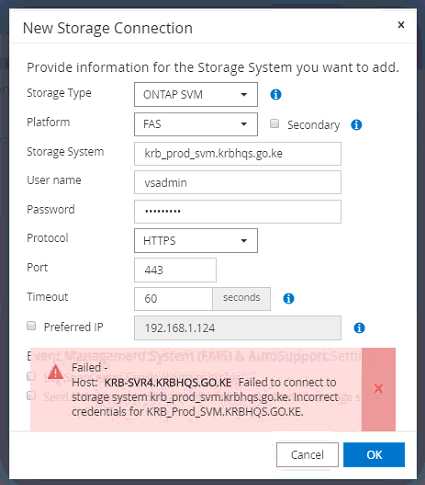
Task: Click the Preferred IP address field
Action: [238, 328]
